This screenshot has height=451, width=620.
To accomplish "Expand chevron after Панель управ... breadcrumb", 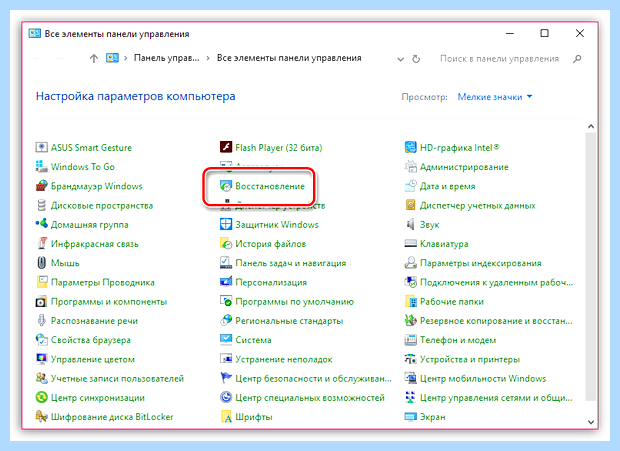I will pyautogui.click(x=208, y=58).
